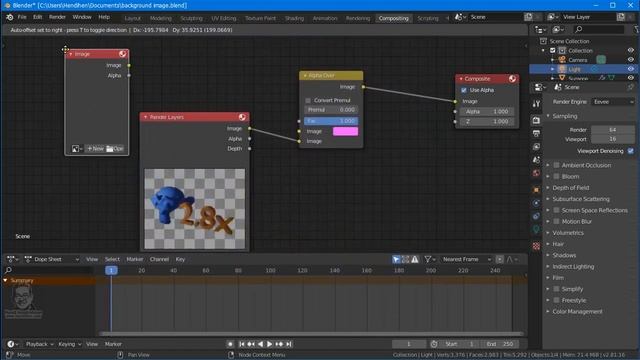This screenshot has width=640, height=360.
Task: Click the outliner filter funnel icon
Action: [636, 29]
